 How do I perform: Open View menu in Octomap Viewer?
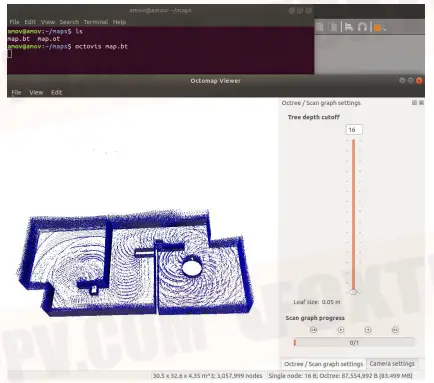(36, 92)
